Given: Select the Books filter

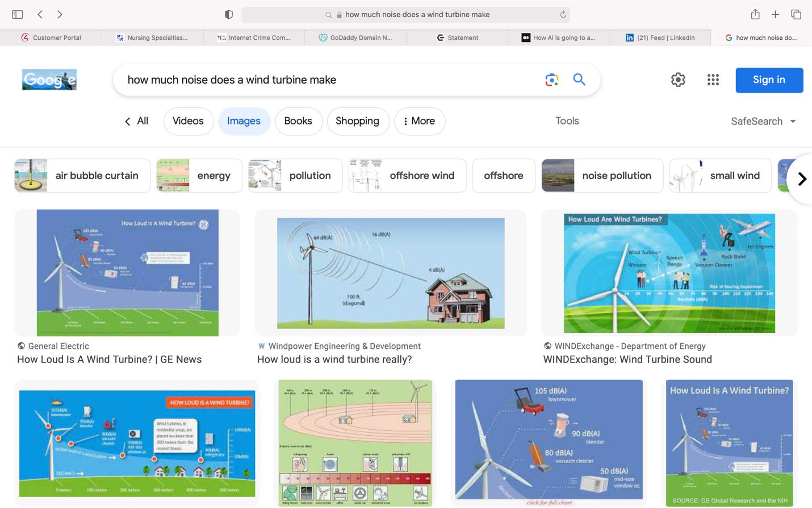Looking at the screenshot, I should [x=298, y=121].
